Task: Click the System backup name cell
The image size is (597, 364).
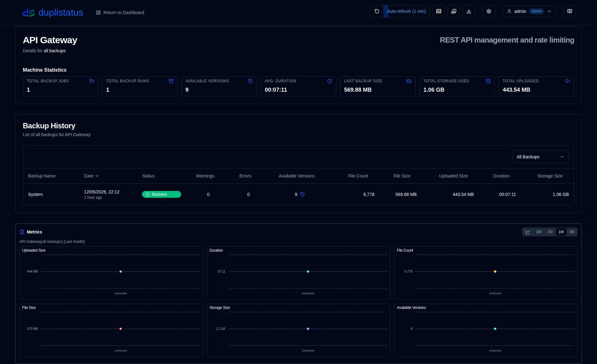Action: click(x=35, y=194)
